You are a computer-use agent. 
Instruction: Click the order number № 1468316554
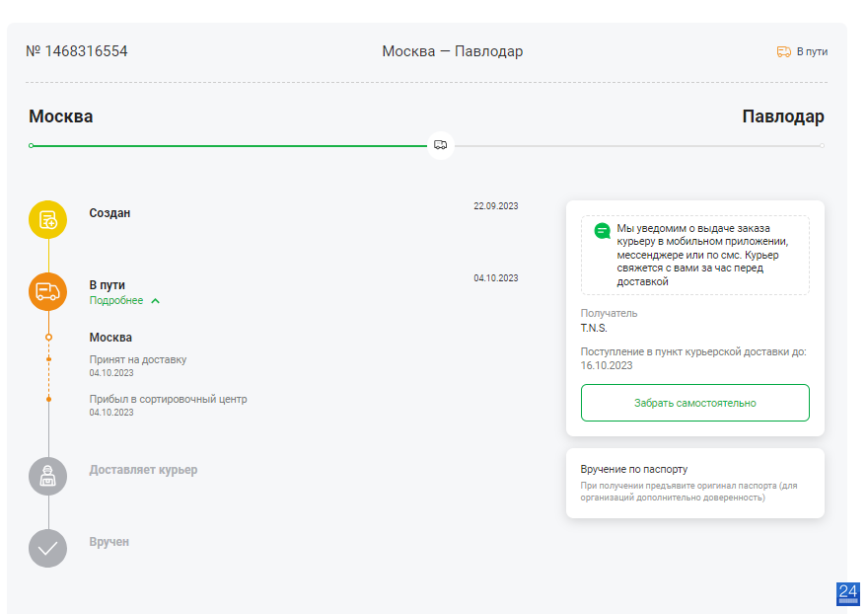[x=77, y=51]
